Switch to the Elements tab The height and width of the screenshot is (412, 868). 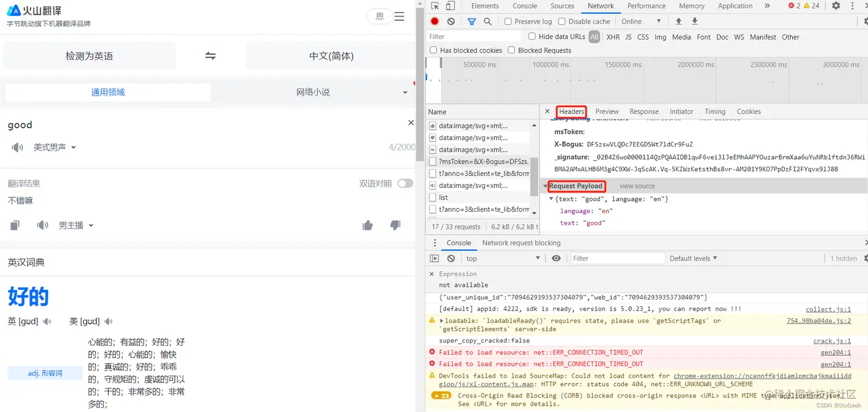tap(485, 6)
